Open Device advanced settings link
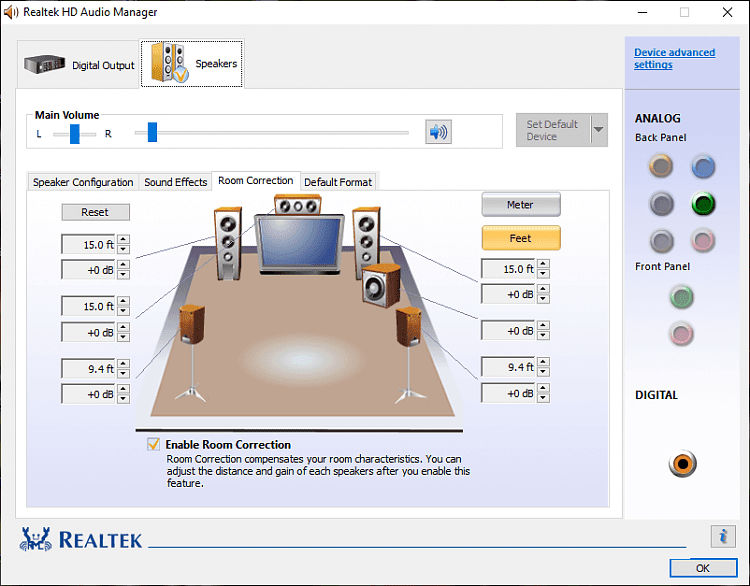Screen dimensions: 750x586 pos(674,58)
